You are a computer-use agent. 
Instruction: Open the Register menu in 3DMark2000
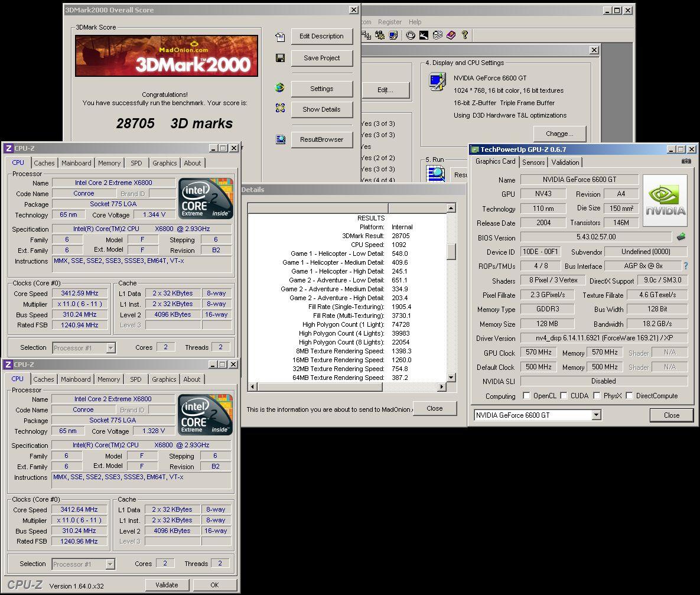tap(390, 22)
